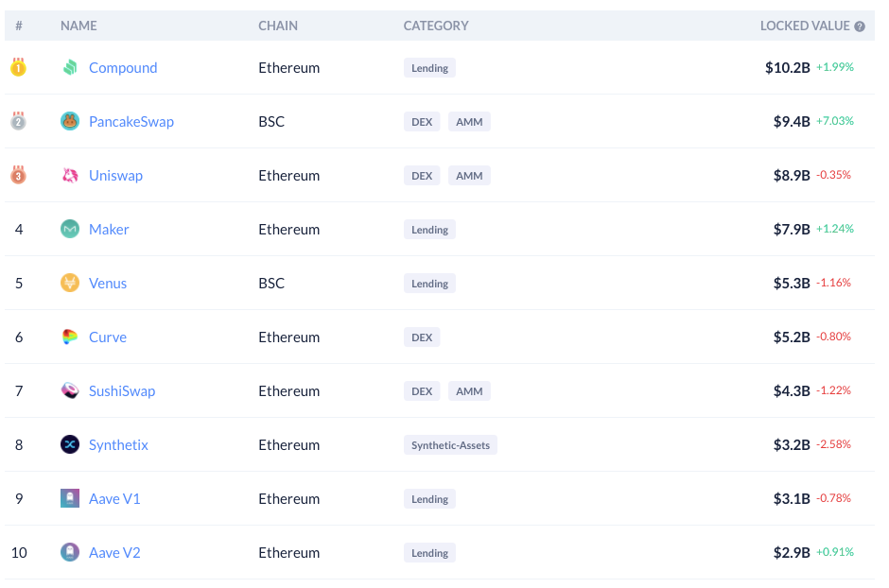Click the $7.9B locked value for Maker
This screenshot has height=588, width=889.
792,229
